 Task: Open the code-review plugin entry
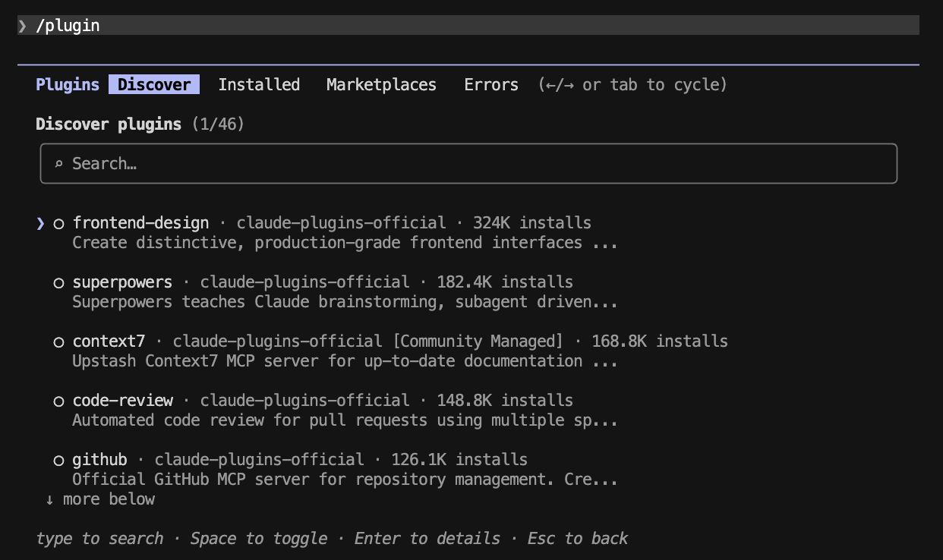pyautogui.click(x=122, y=401)
